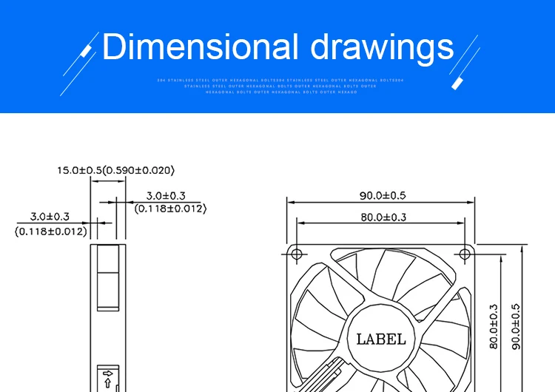555x392 pixels.
Task: Select the vertical 80.0±0.3 dimension label
Action: tap(494, 326)
